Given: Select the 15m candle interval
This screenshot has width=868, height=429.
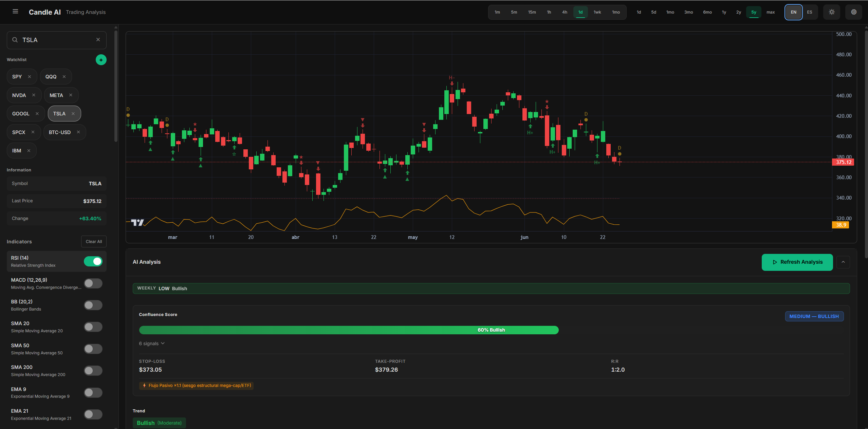Looking at the screenshot, I should point(532,12).
